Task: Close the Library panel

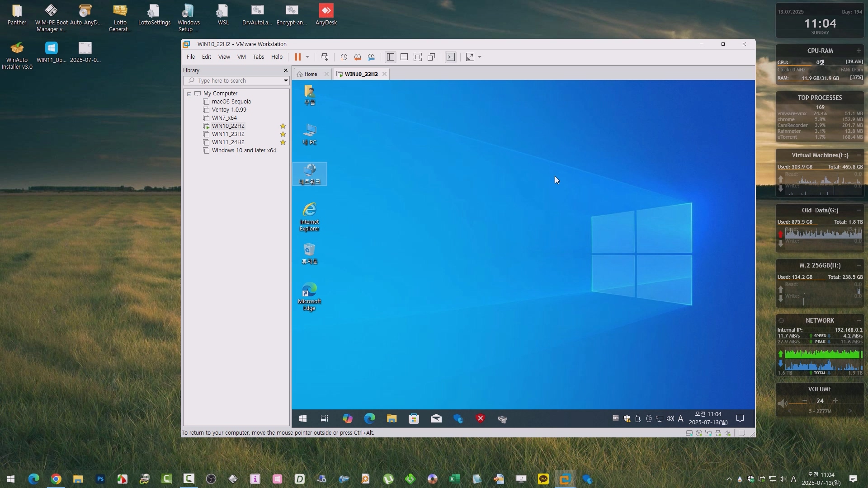Action: 286,70
